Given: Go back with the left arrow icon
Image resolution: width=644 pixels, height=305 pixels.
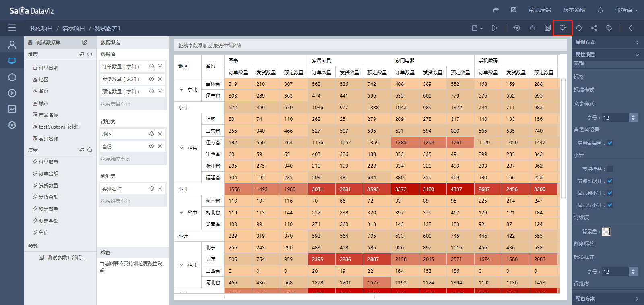Looking at the screenshot, I should coord(631,28).
